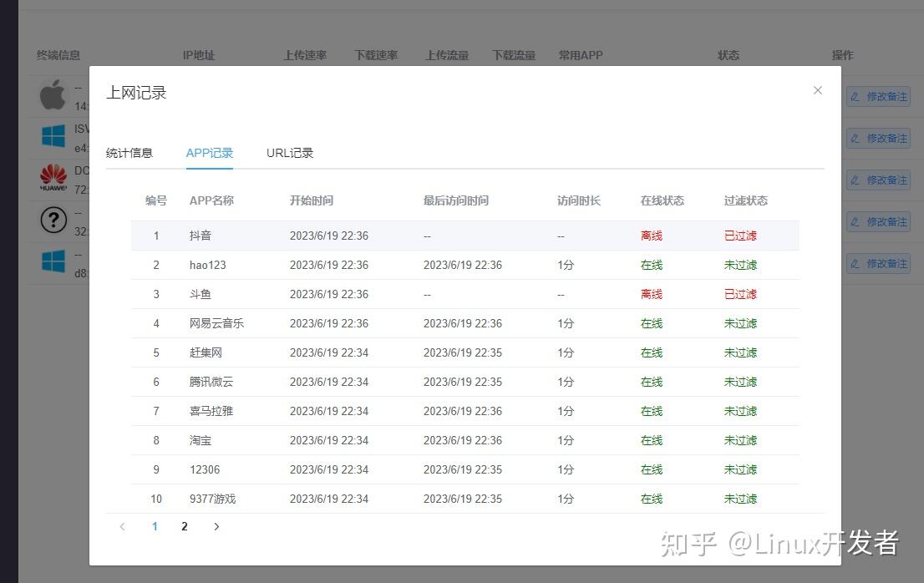Click 已过滤 status in the 抖音 row
This screenshot has height=583, width=924.
740,236
